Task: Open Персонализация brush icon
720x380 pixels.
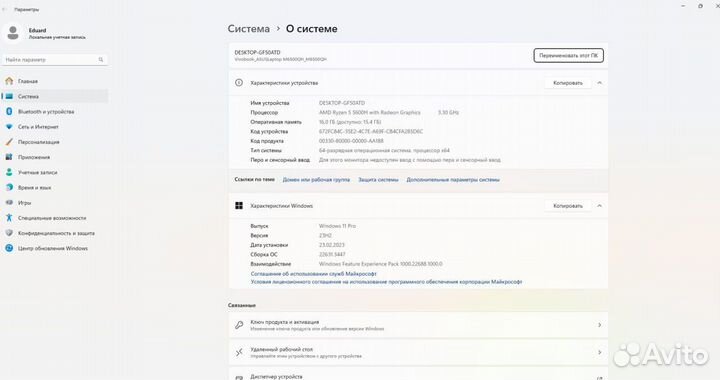Action: click(x=9, y=142)
